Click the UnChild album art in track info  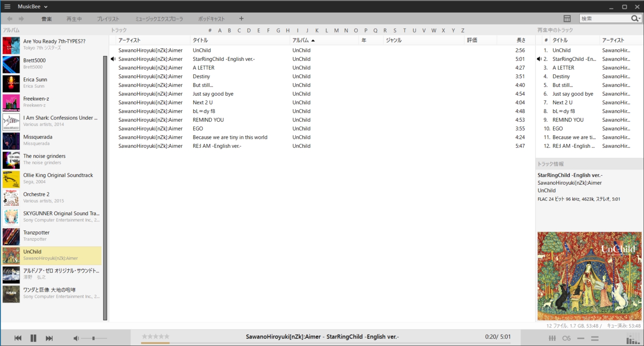click(589, 276)
